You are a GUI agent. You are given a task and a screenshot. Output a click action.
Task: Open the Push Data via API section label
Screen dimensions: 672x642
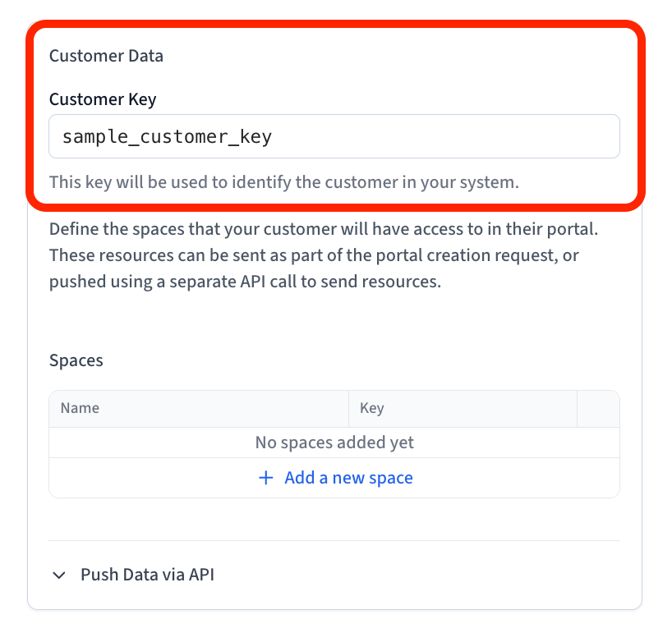tap(147, 575)
